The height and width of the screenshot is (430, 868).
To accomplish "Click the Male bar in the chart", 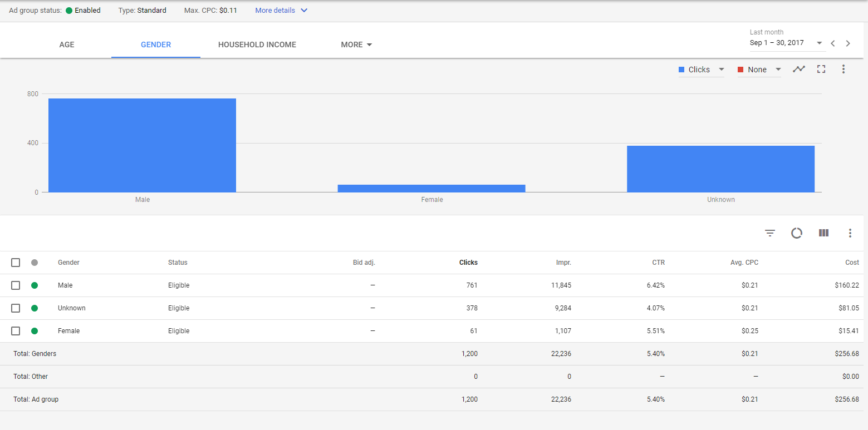I will coord(142,145).
